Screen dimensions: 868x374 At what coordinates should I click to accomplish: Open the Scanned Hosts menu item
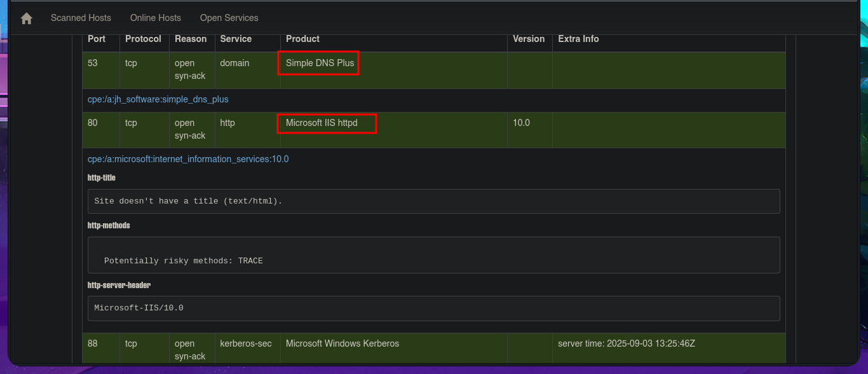pyautogui.click(x=81, y=18)
